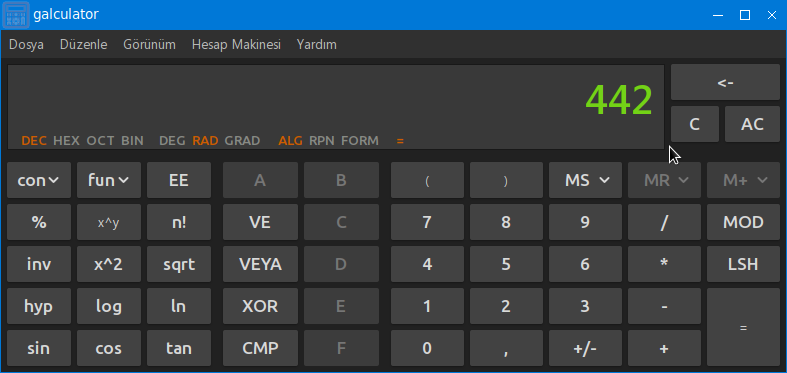Expand the con constants dropdown
787x373 pixels.
point(39,180)
